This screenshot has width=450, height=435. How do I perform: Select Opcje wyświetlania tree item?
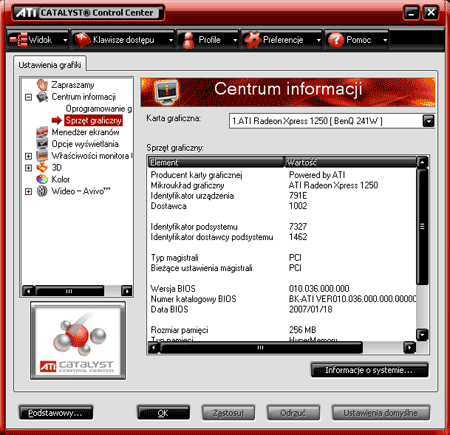coord(85,144)
